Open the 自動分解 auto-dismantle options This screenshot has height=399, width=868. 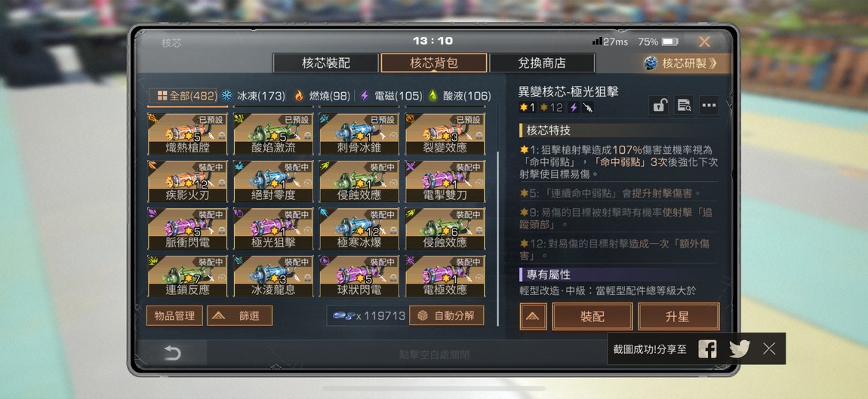(447, 315)
